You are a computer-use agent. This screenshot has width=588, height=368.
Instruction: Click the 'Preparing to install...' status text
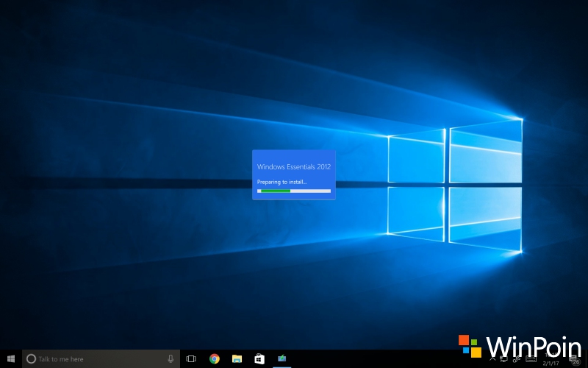pyautogui.click(x=282, y=182)
